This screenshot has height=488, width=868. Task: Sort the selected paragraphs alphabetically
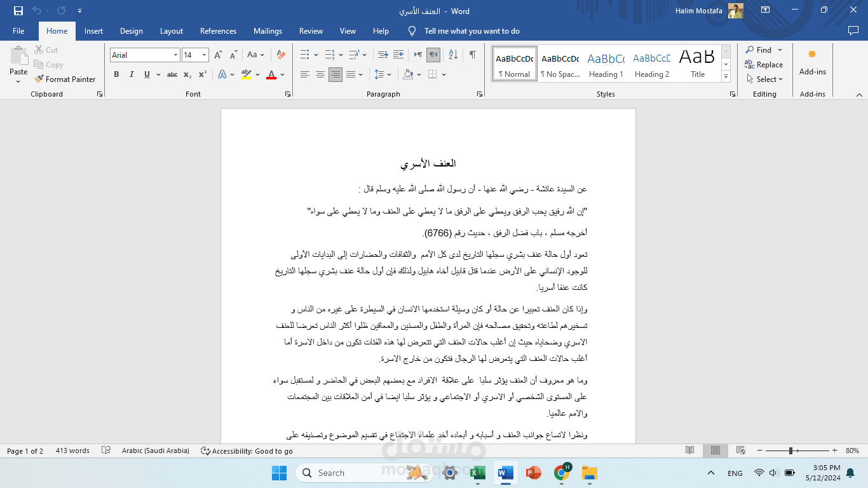tap(453, 55)
